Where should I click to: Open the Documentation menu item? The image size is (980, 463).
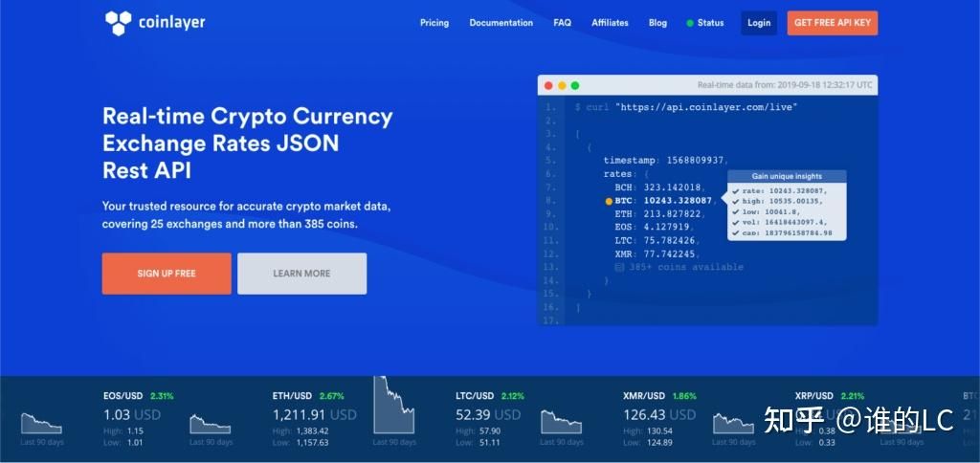501,23
